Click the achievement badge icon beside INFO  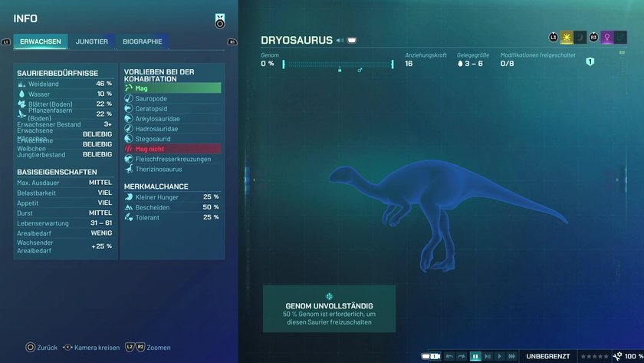coord(220,21)
